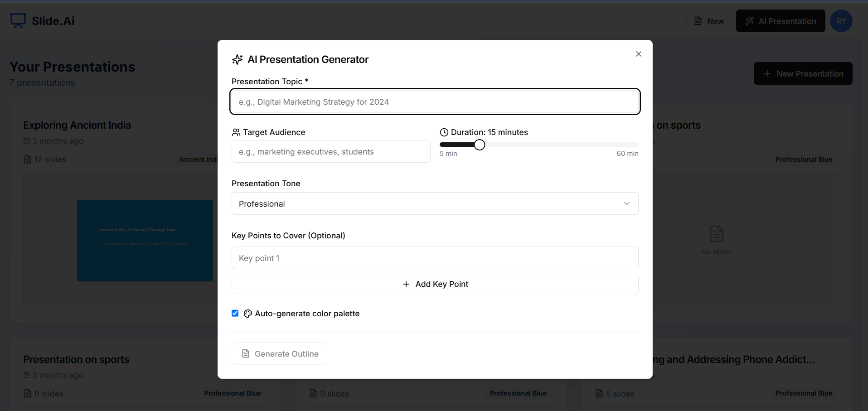Click the Target Audience people icon
This screenshot has height=411, width=868.
coord(236,132)
